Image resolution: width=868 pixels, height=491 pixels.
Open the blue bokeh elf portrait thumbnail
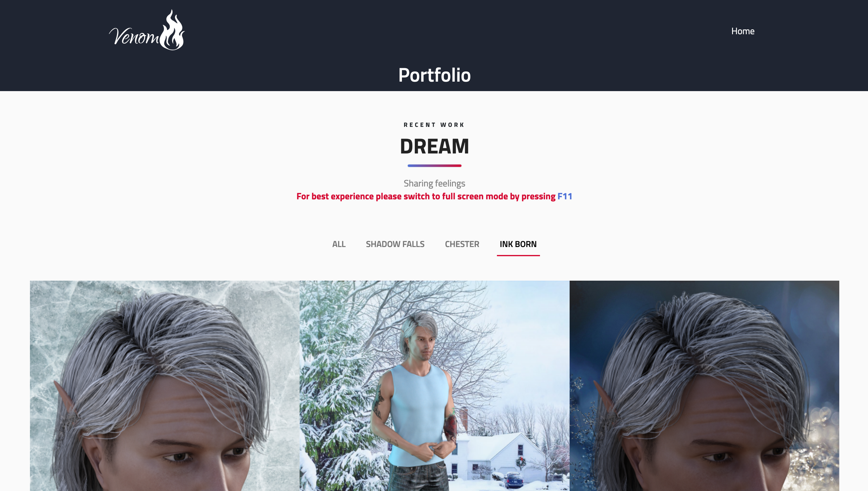[x=704, y=386]
